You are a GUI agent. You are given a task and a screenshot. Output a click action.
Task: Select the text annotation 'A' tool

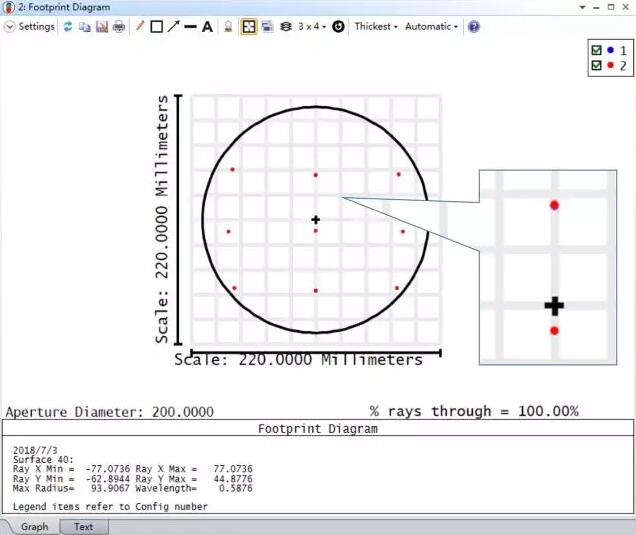point(207,27)
